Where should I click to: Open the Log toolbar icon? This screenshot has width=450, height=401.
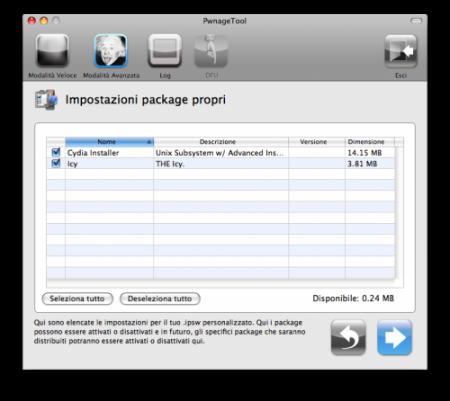[x=165, y=51]
